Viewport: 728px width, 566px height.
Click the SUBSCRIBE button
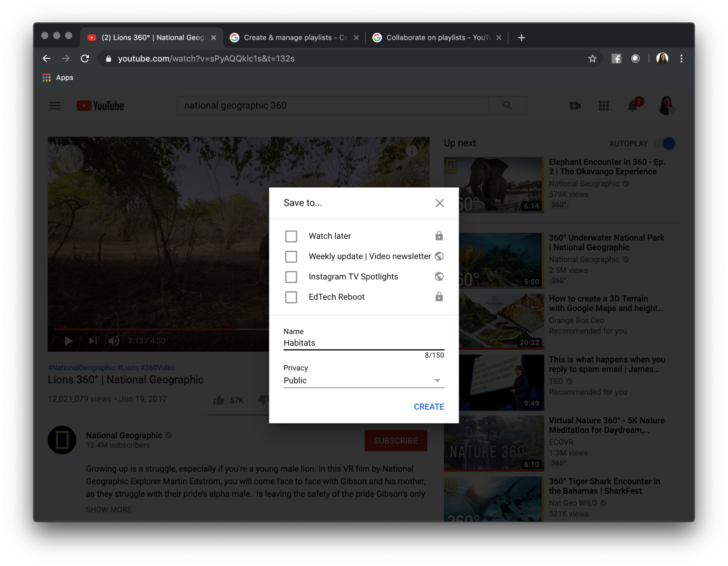(395, 440)
